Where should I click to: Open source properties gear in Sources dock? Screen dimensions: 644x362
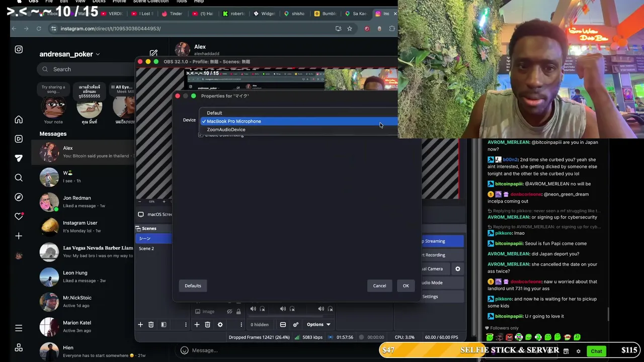(x=220, y=325)
